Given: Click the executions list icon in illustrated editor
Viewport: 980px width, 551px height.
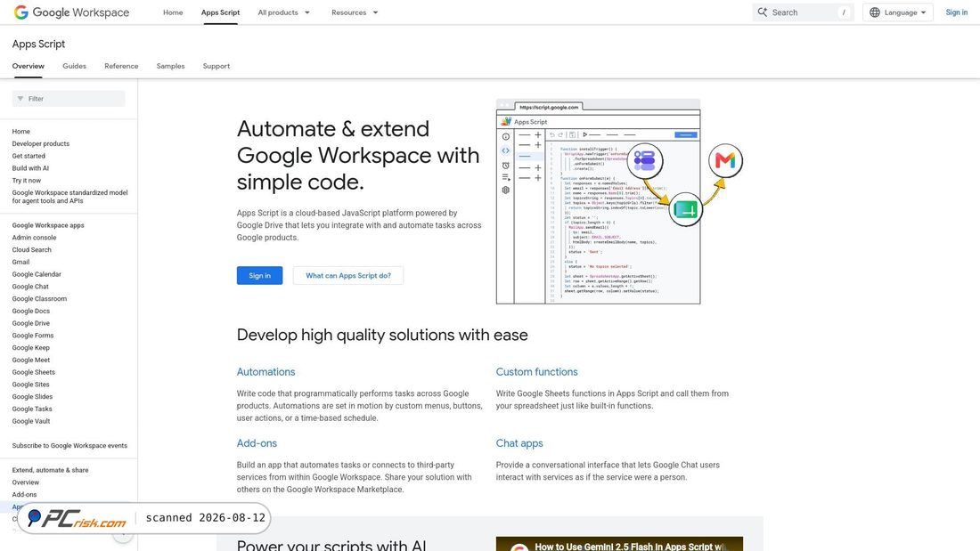Looking at the screenshot, I should [x=506, y=177].
